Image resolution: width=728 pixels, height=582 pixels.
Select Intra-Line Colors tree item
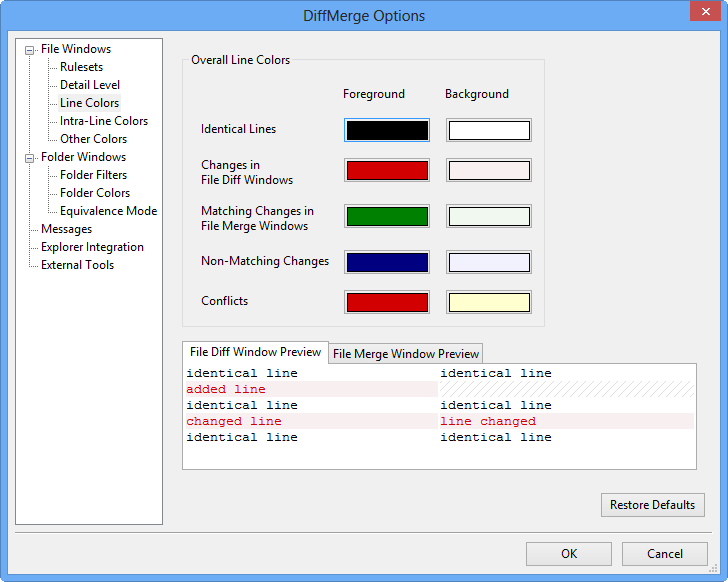pyautogui.click(x=103, y=121)
